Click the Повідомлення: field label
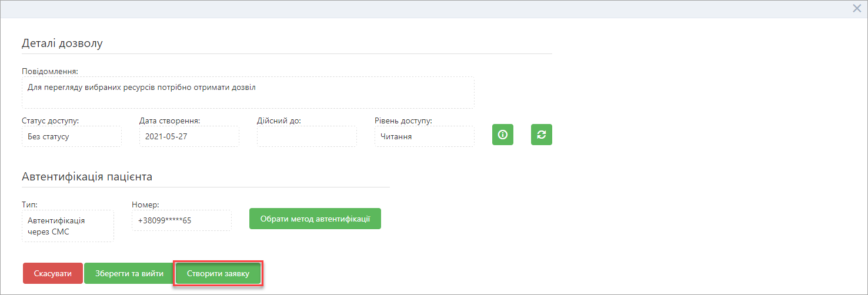The image size is (868, 295). click(50, 71)
